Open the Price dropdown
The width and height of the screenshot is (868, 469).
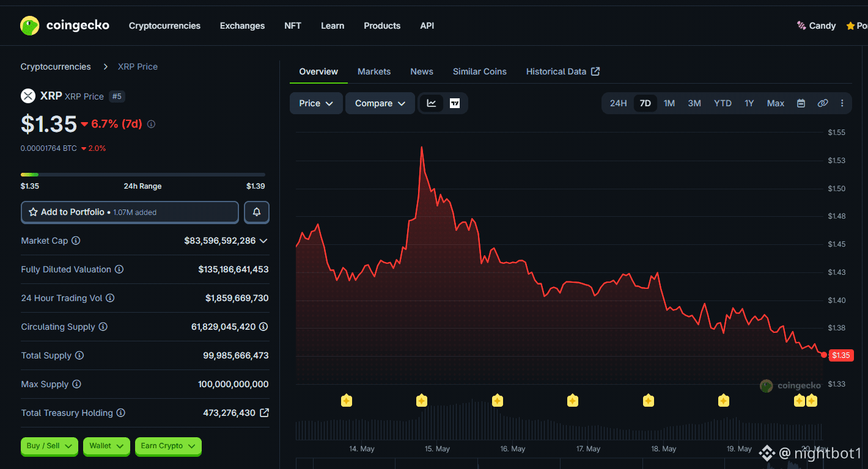[316, 103]
